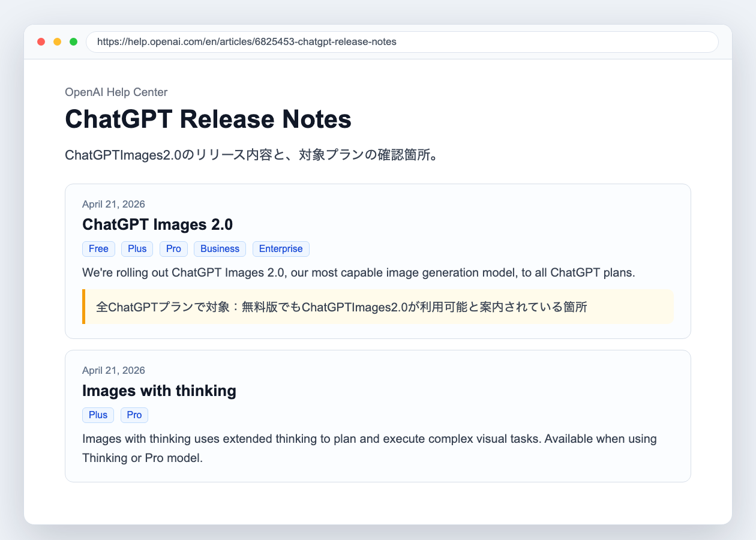Open the ChatGPT Images 2.0 entry heading
The width and height of the screenshot is (756, 540).
tap(157, 224)
